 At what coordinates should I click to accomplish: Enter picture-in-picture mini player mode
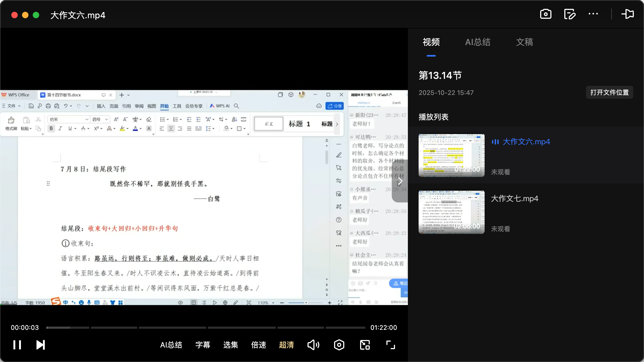point(364,345)
